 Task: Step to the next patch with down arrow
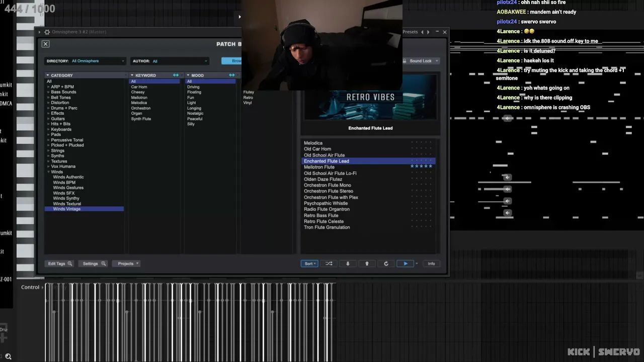(x=348, y=263)
